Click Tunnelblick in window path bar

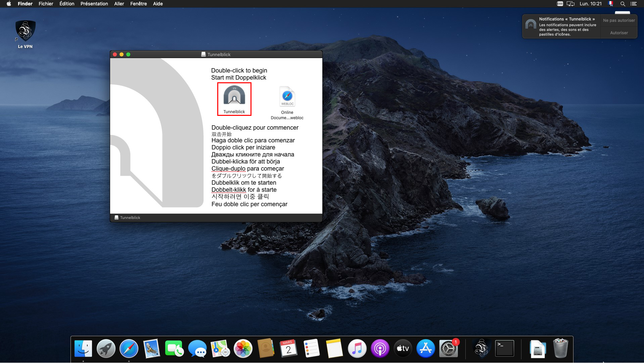(127, 218)
